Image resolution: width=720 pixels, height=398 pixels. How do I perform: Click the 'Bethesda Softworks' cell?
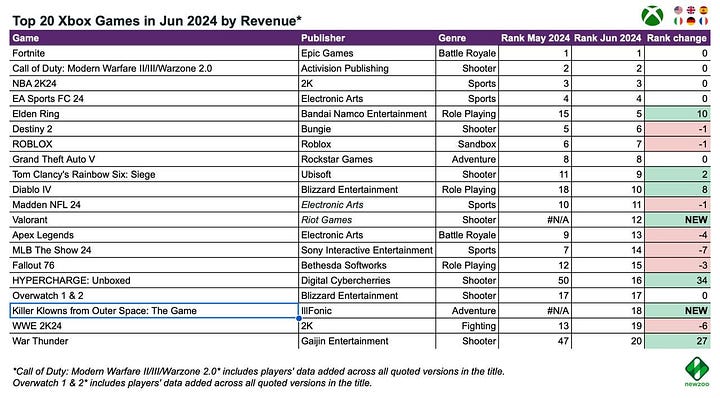tap(367, 265)
